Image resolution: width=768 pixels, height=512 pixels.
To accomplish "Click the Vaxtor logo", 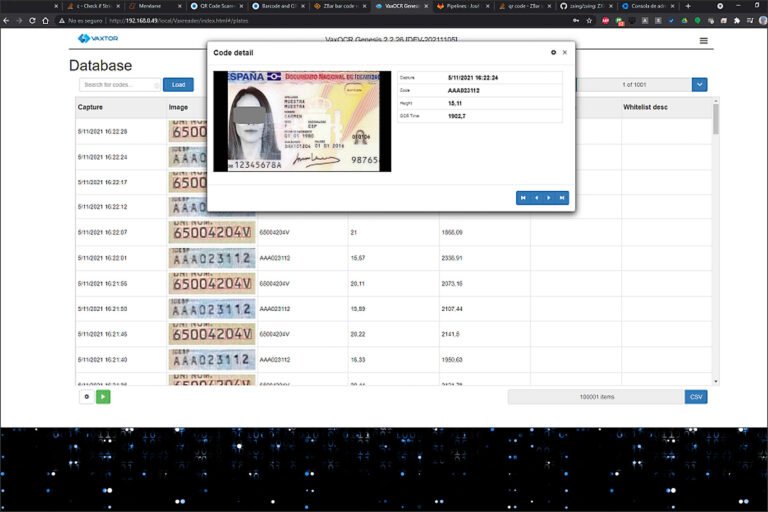I will pyautogui.click(x=98, y=38).
